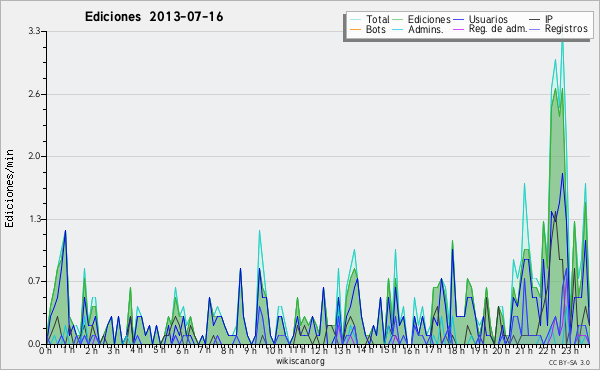Click the '1 h' x-axis label
The image size is (600, 370).
click(x=68, y=350)
